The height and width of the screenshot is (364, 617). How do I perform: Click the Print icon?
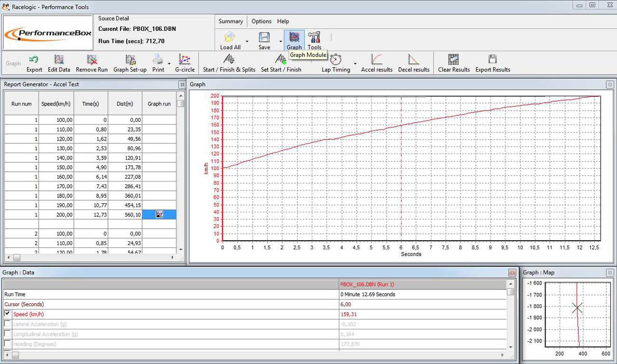coord(158,59)
